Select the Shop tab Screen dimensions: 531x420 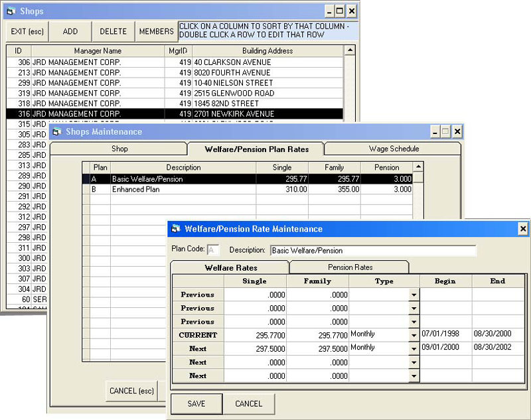pyautogui.click(x=119, y=149)
